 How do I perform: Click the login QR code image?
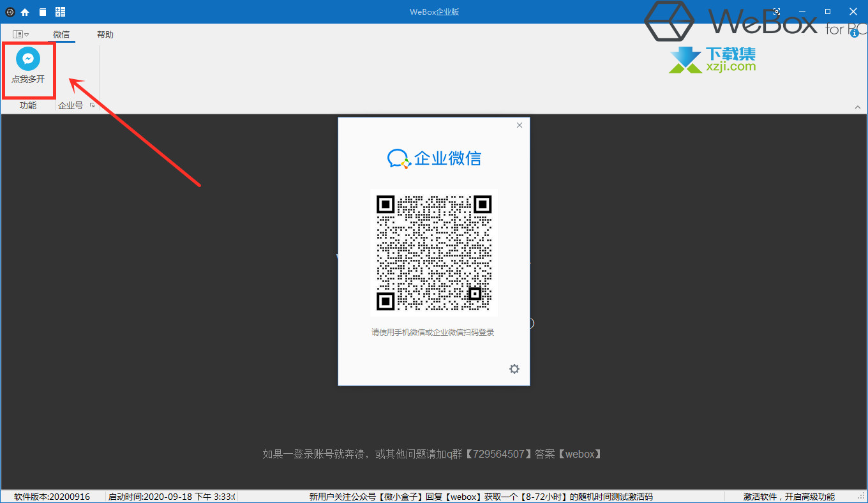434,253
